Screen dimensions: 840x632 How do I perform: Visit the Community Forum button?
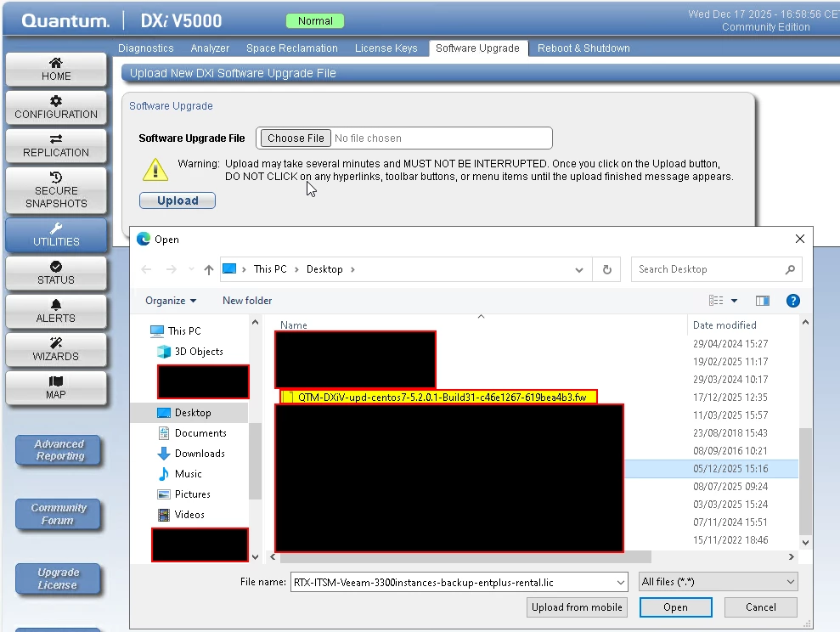[59, 514]
